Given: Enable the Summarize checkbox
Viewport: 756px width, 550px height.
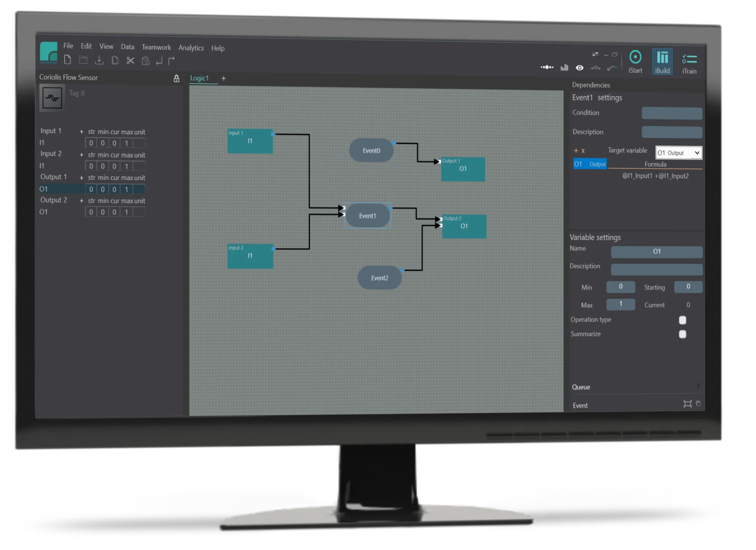Looking at the screenshot, I should (682, 334).
